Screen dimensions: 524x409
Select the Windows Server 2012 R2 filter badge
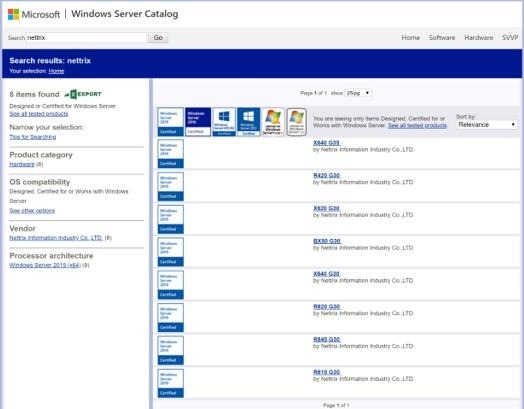(x=224, y=122)
